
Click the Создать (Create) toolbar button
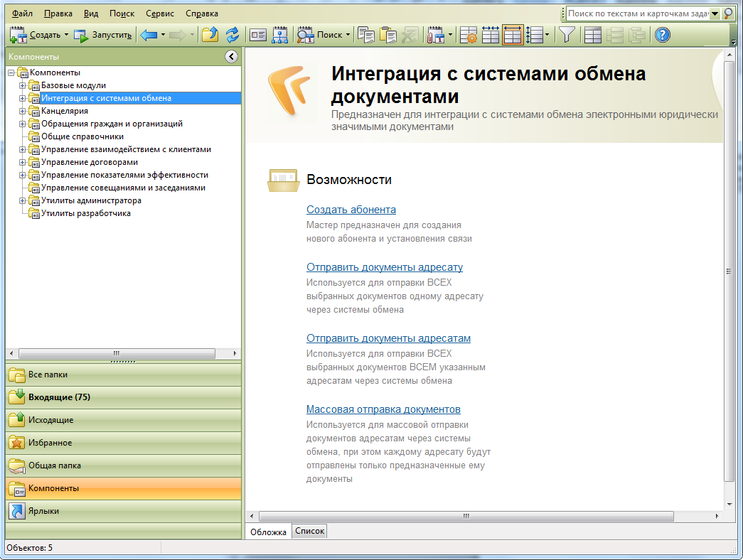pyautogui.click(x=35, y=35)
